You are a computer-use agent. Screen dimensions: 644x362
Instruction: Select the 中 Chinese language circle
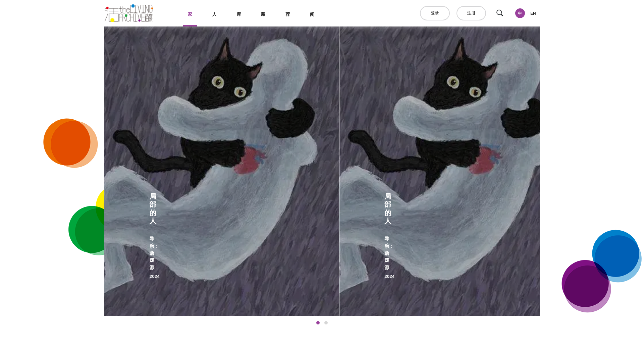point(520,13)
